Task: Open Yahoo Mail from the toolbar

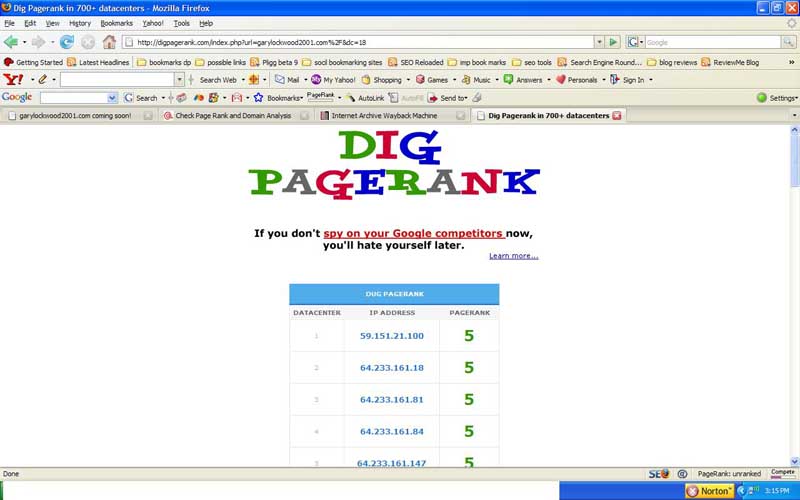Action: click(x=287, y=80)
